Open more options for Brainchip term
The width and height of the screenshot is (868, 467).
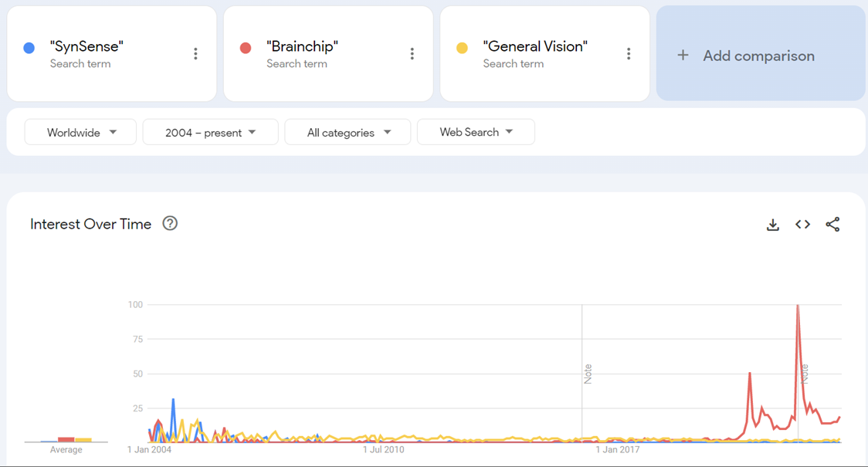412,53
